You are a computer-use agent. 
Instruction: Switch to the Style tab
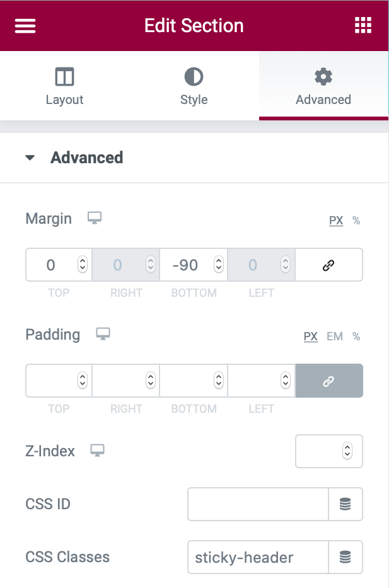[194, 87]
